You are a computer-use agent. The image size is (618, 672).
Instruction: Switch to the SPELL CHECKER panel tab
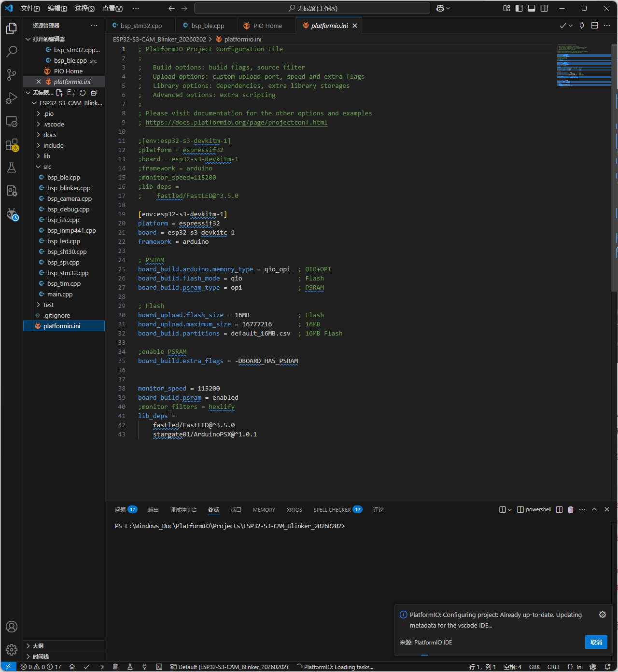click(x=337, y=509)
